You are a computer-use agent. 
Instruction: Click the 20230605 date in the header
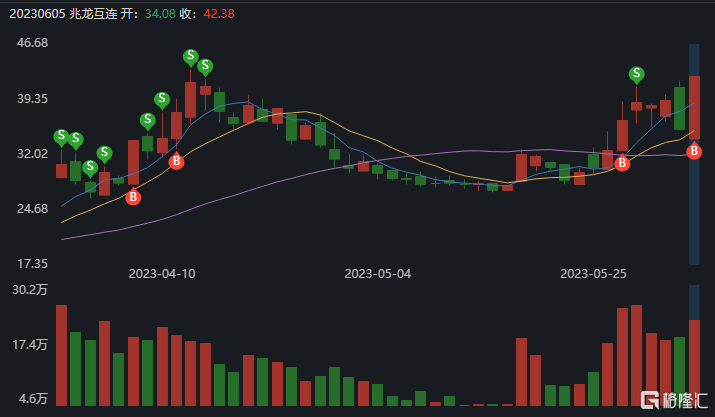point(34,13)
